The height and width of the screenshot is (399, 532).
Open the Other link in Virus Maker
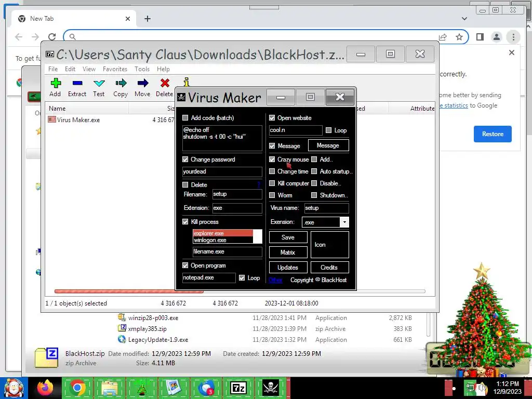point(275,280)
